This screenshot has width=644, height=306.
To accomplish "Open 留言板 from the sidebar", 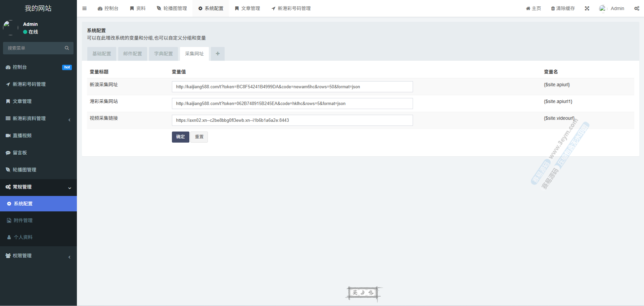I will pyautogui.click(x=20, y=153).
